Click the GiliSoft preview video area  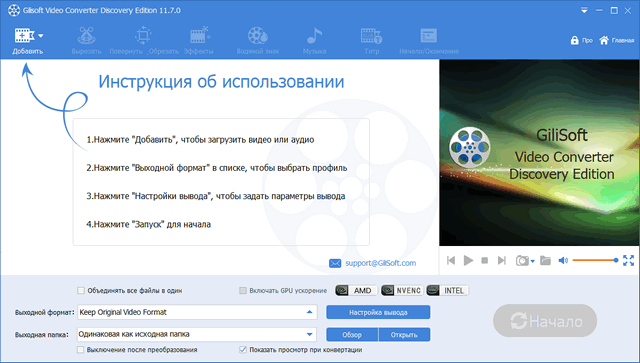point(539,153)
